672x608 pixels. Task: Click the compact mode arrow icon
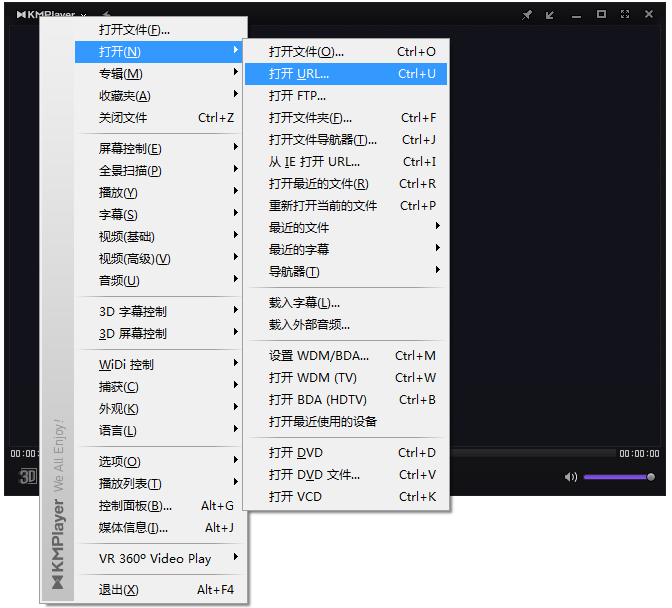pyautogui.click(x=550, y=15)
